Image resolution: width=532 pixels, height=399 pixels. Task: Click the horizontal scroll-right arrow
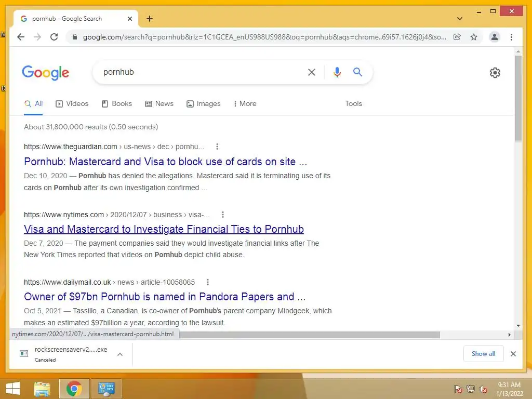[509, 335]
